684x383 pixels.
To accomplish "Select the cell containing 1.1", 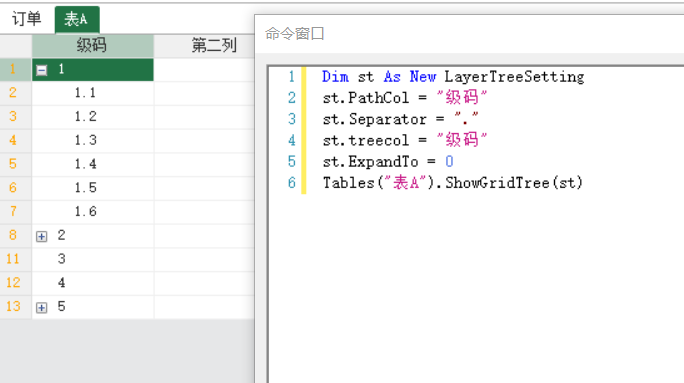I will pyautogui.click(x=92, y=93).
